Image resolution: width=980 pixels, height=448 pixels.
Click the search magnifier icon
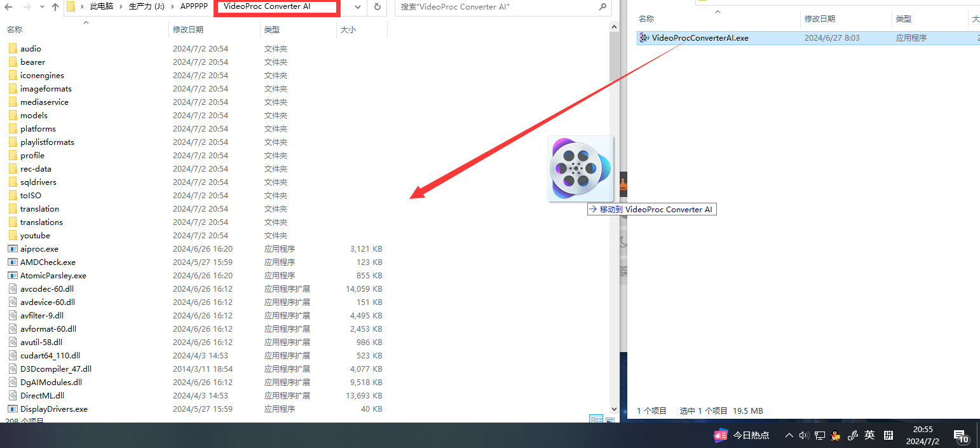pyautogui.click(x=602, y=7)
